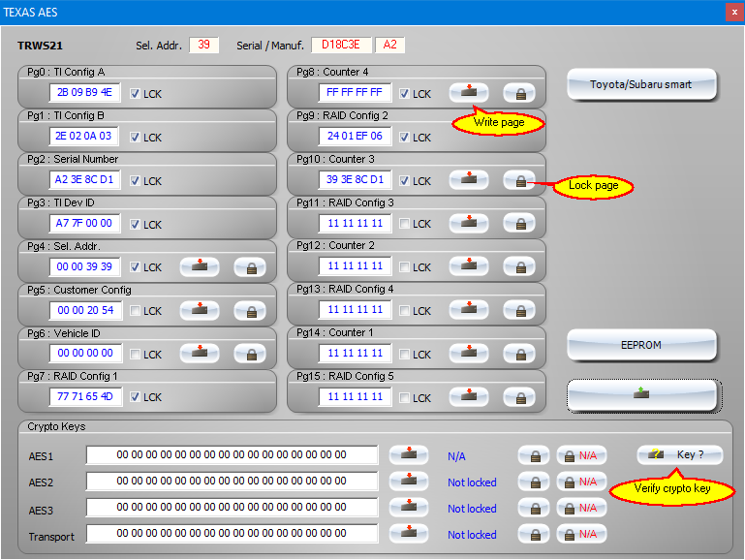Toggle LCK checkbox for Pg3 TI Dev ID

(x=135, y=224)
